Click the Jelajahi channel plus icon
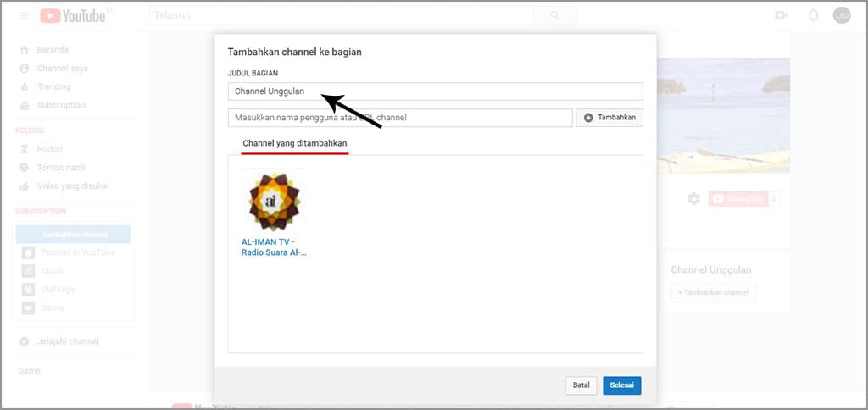Image resolution: width=868 pixels, height=410 pixels. pyautogui.click(x=25, y=342)
